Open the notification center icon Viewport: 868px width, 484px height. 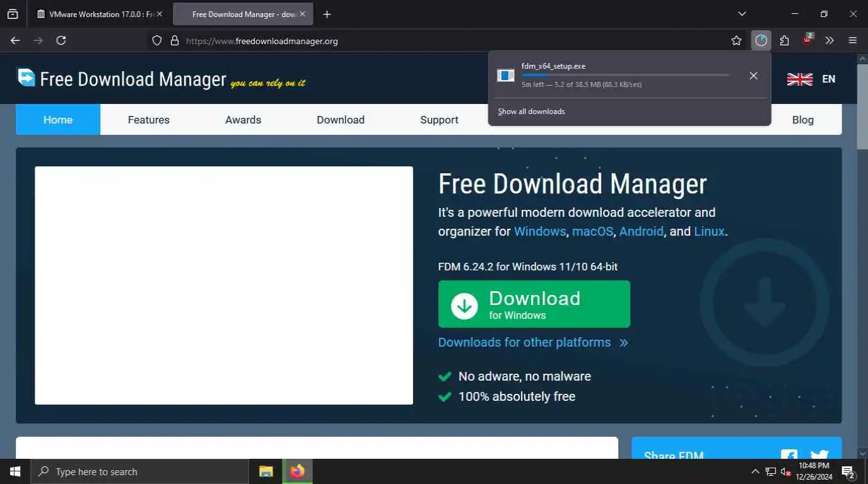(848, 471)
